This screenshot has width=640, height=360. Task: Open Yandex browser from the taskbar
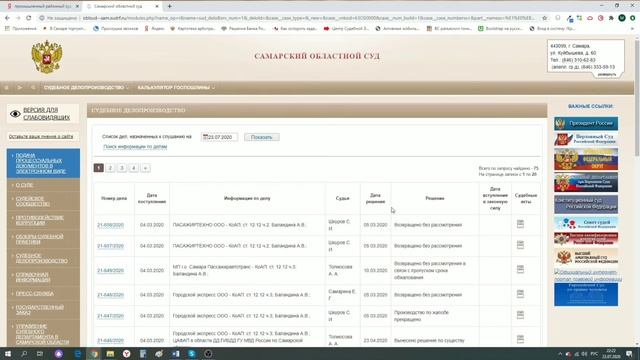(x=127, y=353)
